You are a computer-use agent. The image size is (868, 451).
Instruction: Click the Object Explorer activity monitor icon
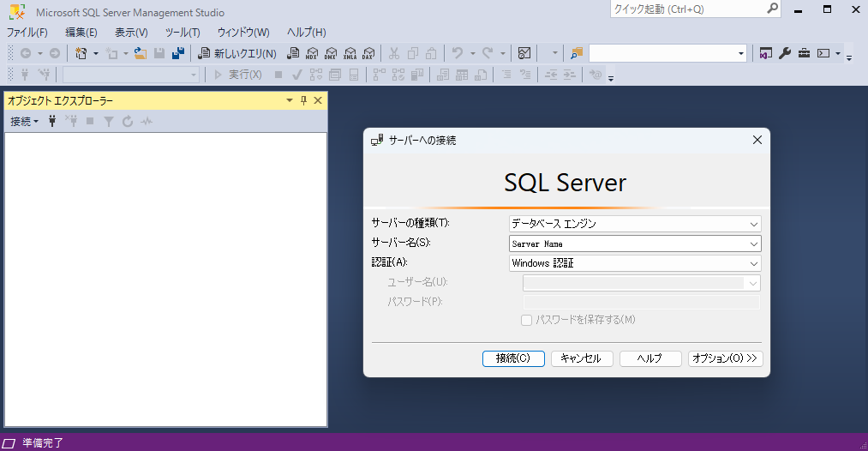147,121
